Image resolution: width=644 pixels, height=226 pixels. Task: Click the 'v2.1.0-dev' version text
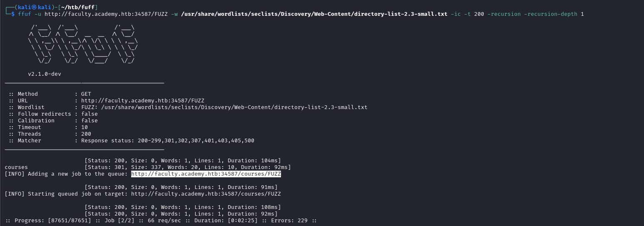45,74
